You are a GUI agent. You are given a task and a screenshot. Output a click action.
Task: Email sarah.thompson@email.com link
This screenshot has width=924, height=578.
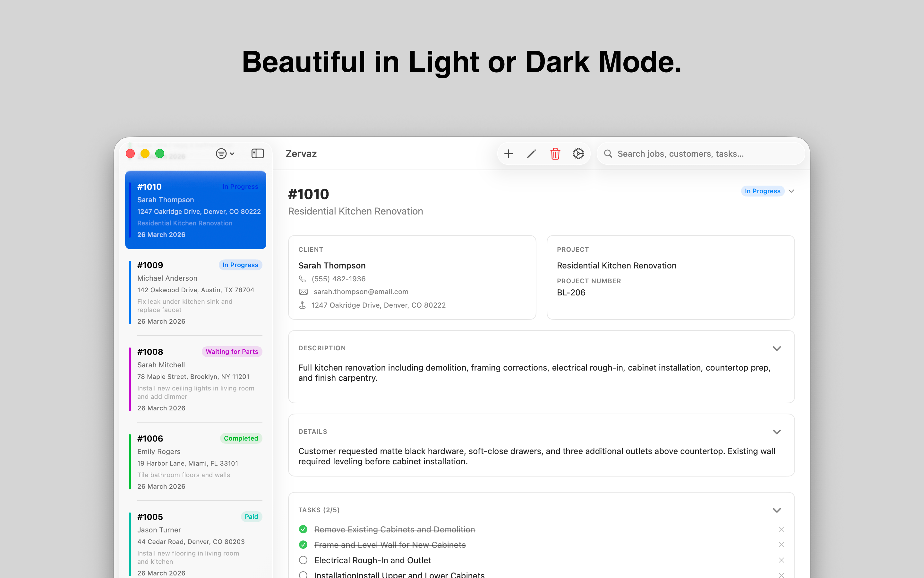361,292
